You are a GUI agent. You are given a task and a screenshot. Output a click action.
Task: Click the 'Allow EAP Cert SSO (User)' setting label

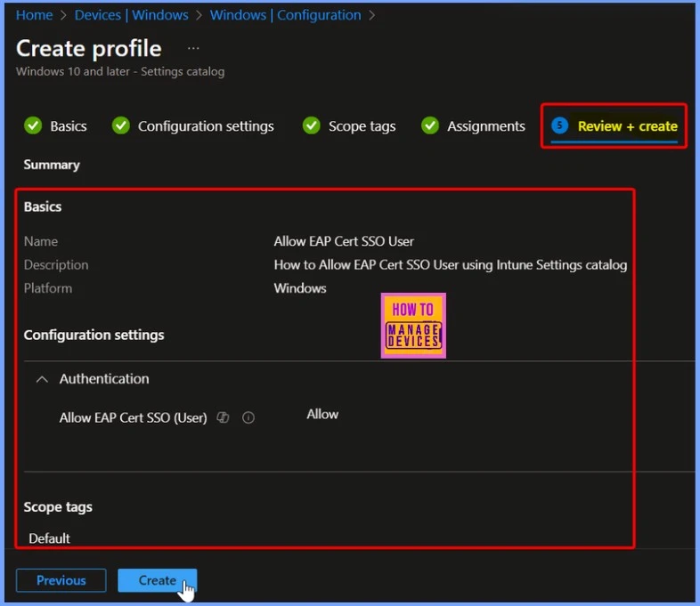pos(133,418)
